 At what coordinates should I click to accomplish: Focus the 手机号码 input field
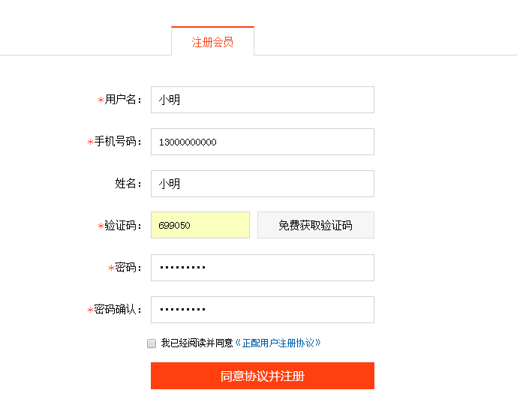click(262, 142)
